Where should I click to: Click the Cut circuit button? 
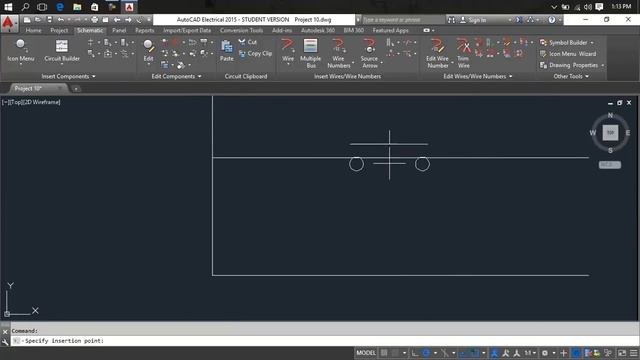coord(248,42)
